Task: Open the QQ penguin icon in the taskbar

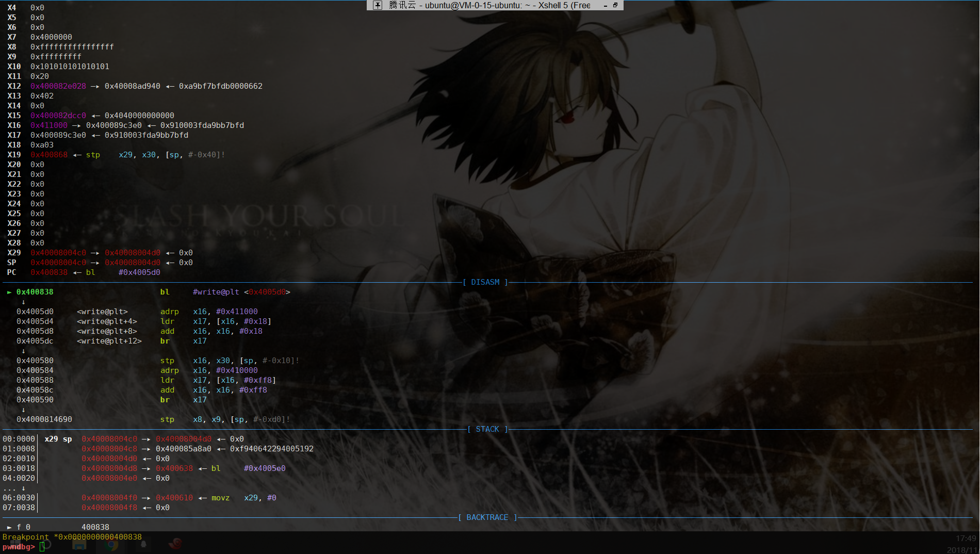Action: click(x=143, y=544)
